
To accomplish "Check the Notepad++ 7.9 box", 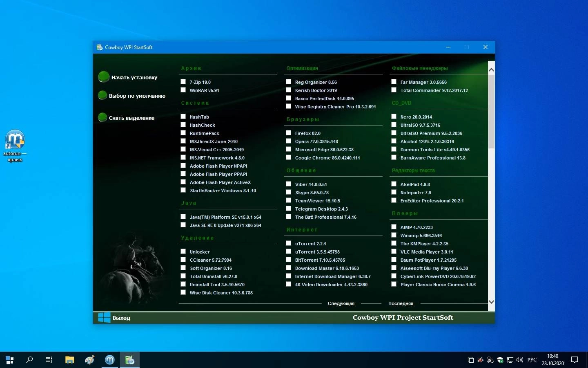I will [394, 192].
